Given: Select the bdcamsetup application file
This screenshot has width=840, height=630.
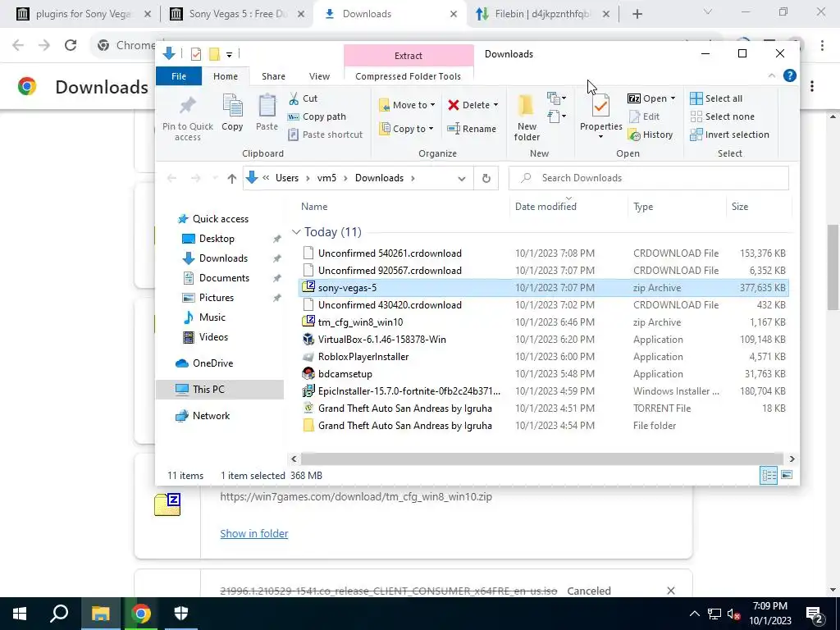Looking at the screenshot, I should [543, 374].
